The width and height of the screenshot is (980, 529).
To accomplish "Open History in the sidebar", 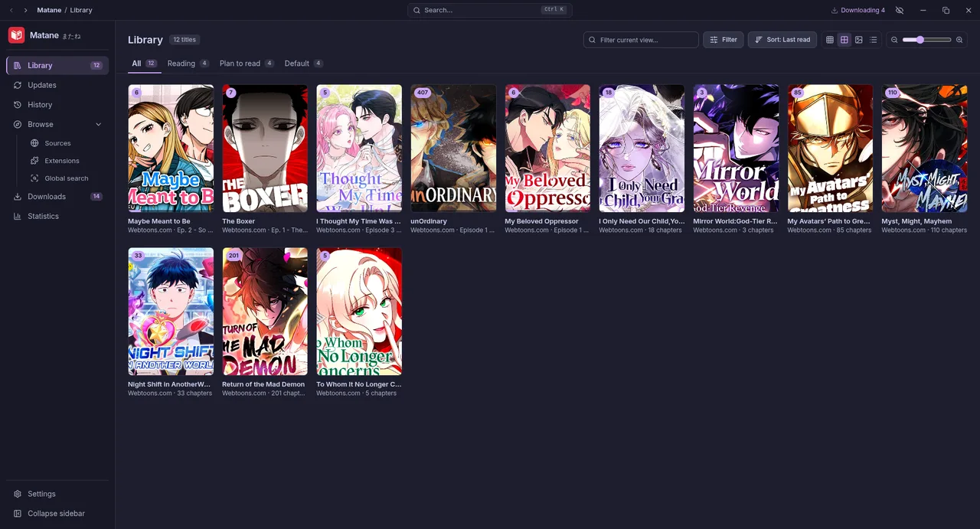I will click(57, 105).
